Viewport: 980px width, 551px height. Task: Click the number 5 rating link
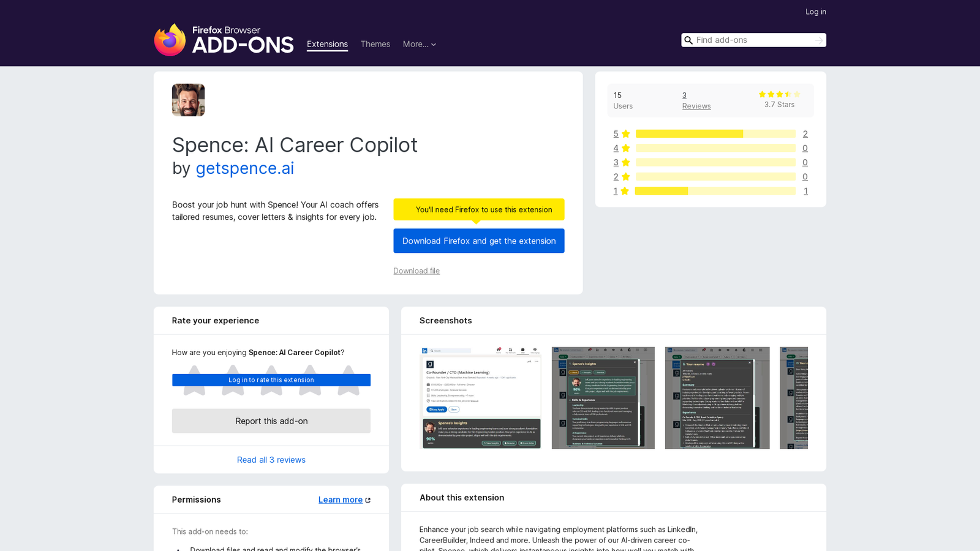pyautogui.click(x=616, y=134)
